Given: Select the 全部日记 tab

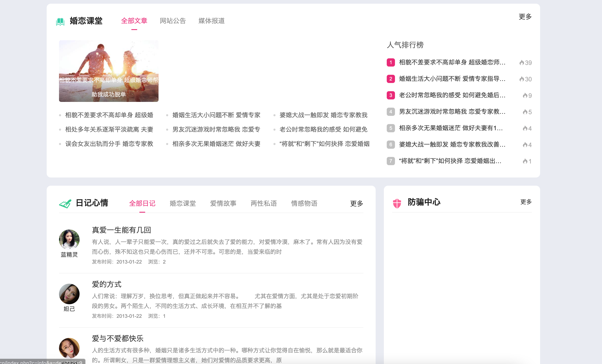Looking at the screenshot, I should 142,203.
